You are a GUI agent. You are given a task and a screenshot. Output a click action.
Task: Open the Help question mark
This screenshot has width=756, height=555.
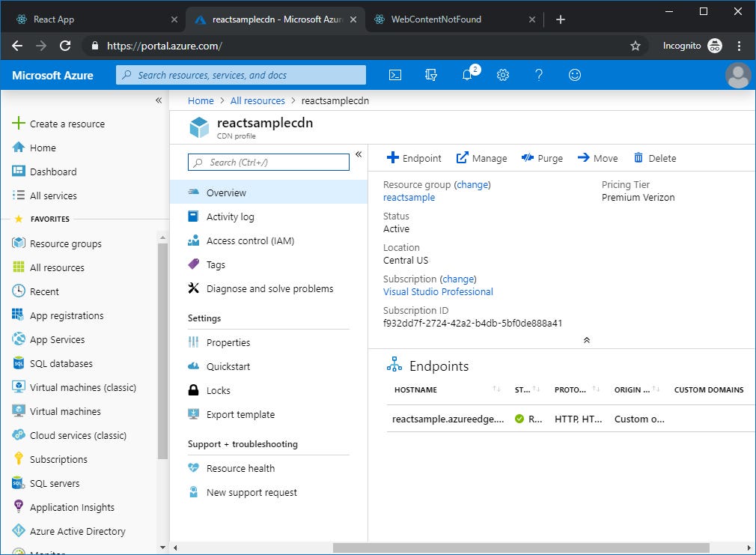pyautogui.click(x=539, y=75)
